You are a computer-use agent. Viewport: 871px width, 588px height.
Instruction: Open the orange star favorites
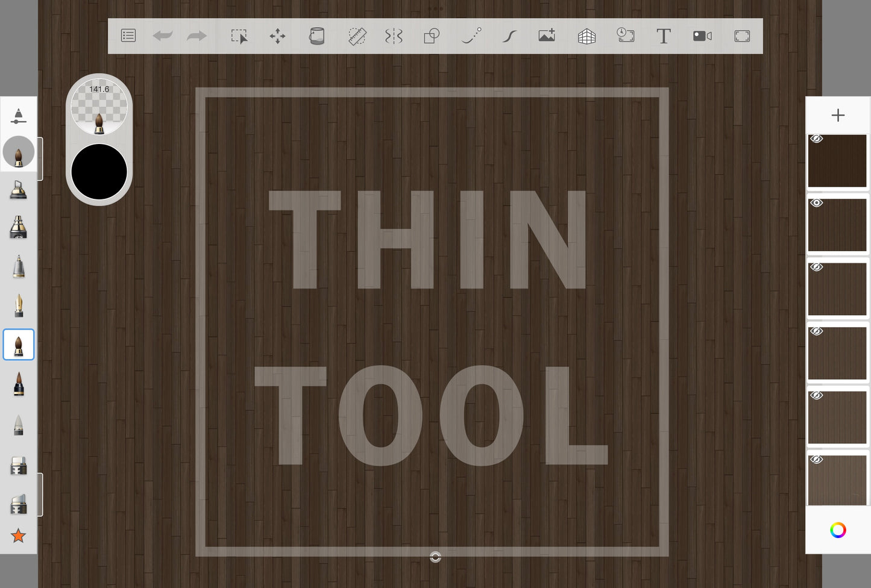(19, 536)
